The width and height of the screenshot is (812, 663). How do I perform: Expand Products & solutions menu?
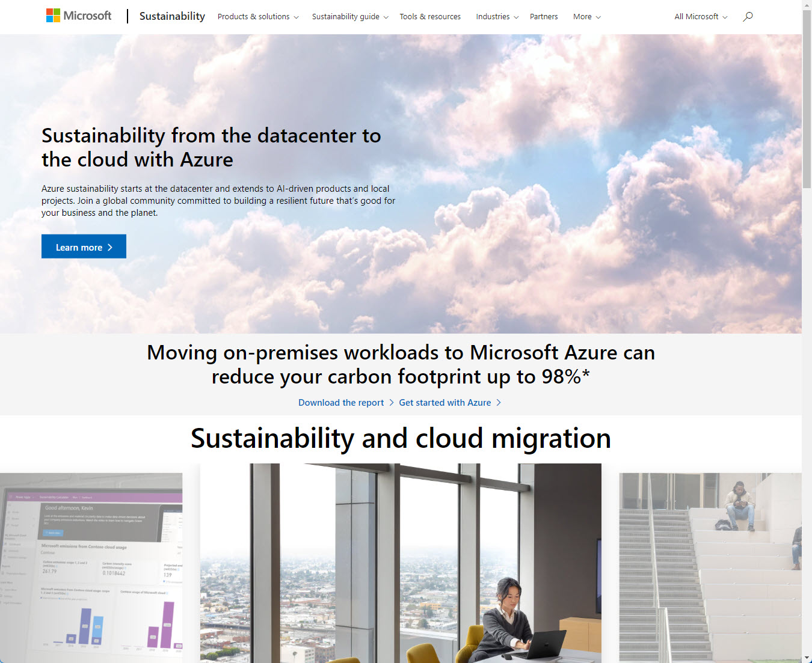click(x=258, y=17)
